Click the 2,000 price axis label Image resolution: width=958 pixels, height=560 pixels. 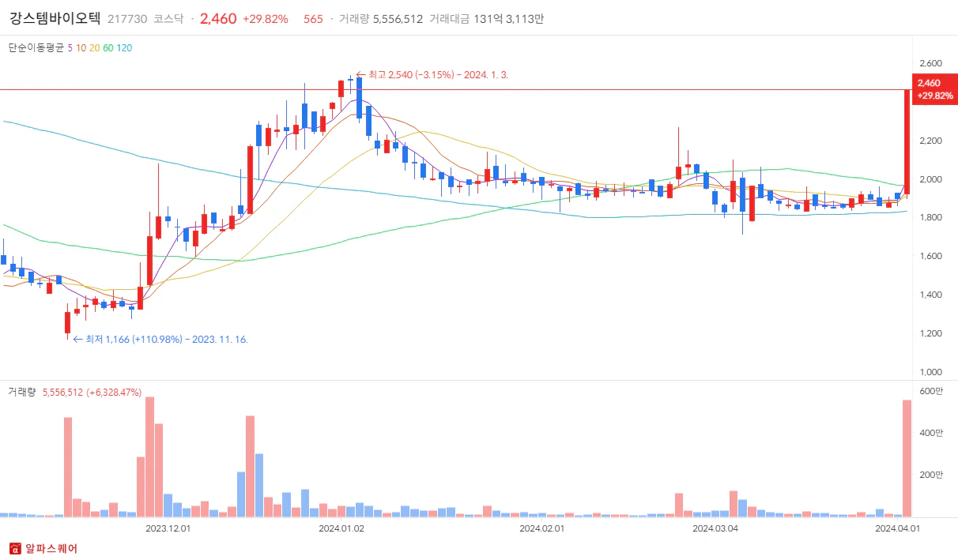930,179
